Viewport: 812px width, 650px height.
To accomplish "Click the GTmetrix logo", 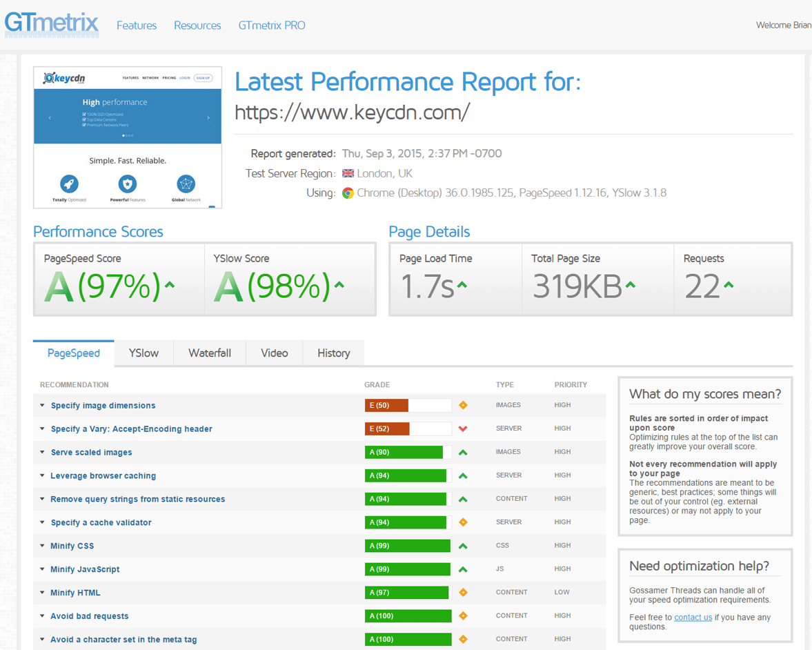I will coord(52,23).
